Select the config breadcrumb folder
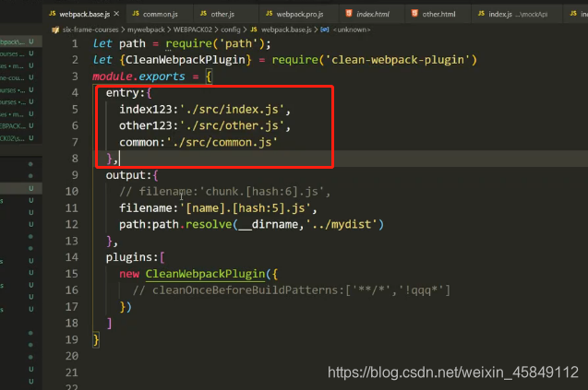This screenshot has width=588, height=390. [x=230, y=30]
